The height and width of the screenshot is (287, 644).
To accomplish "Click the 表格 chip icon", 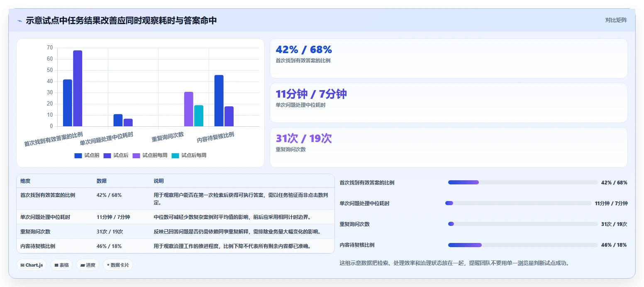I will pos(56,265).
